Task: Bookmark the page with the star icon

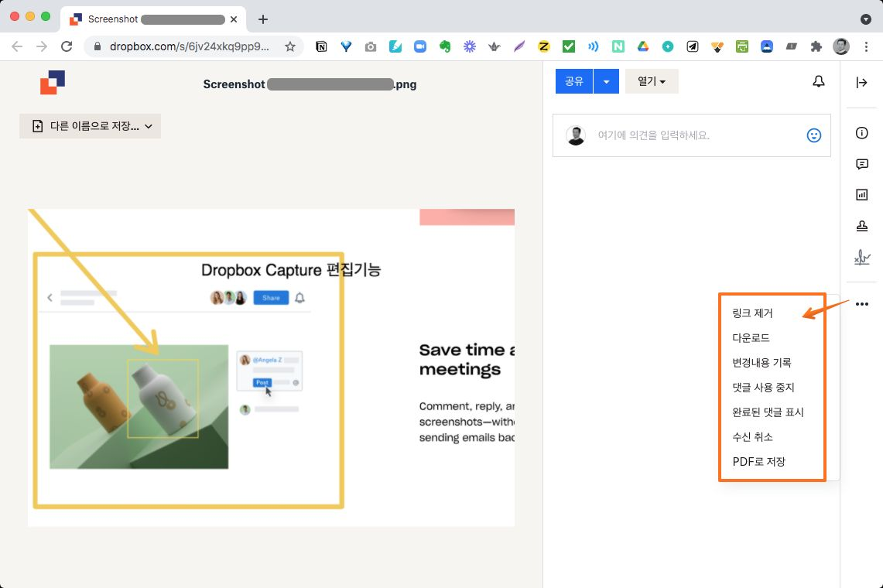Action: click(290, 46)
